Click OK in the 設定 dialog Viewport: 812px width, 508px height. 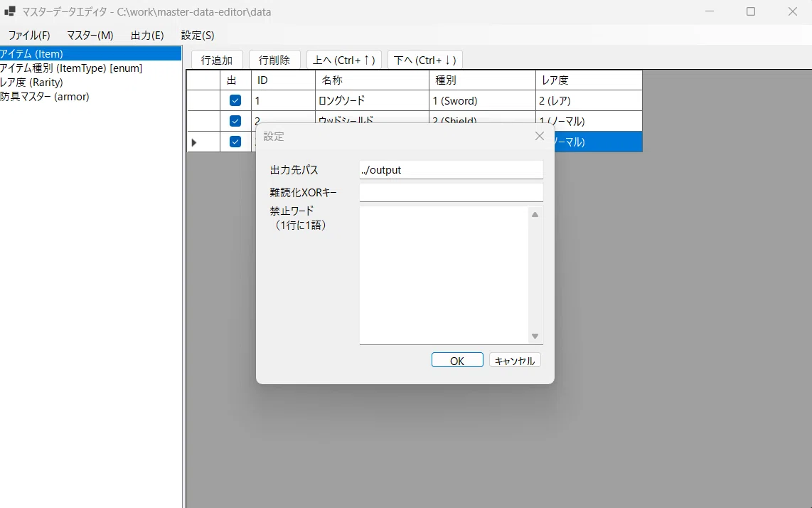tap(457, 360)
